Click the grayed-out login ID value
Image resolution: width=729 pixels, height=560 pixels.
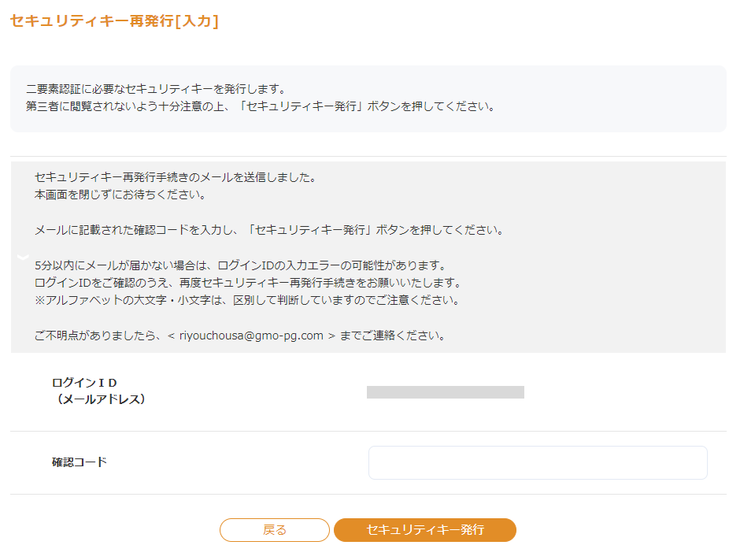(446, 392)
